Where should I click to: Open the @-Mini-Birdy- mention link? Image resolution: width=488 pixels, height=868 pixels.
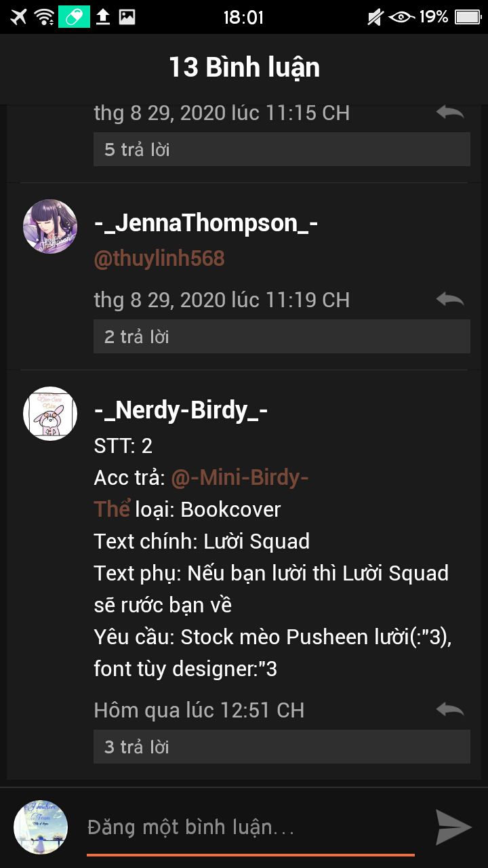coord(240,477)
